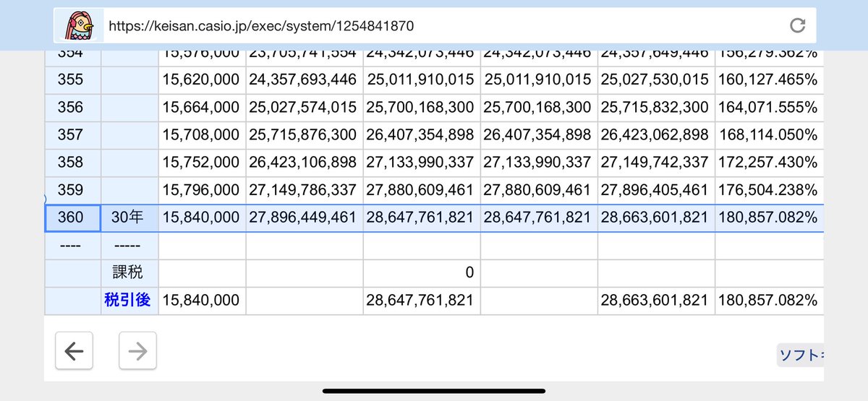Go back with the left arrow button
868x401 pixels.
click(x=74, y=351)
